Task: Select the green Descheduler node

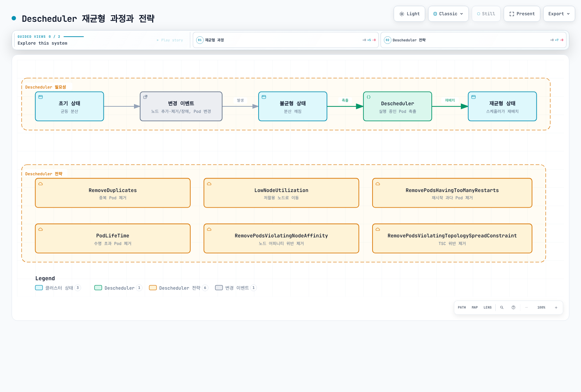Action: pyautogui.click(x=398, y=106)
